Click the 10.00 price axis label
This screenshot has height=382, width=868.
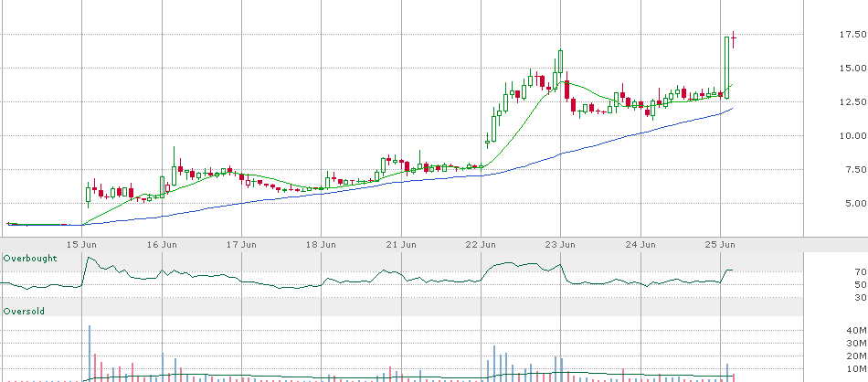pyautogui.click(x=852, y=135)
